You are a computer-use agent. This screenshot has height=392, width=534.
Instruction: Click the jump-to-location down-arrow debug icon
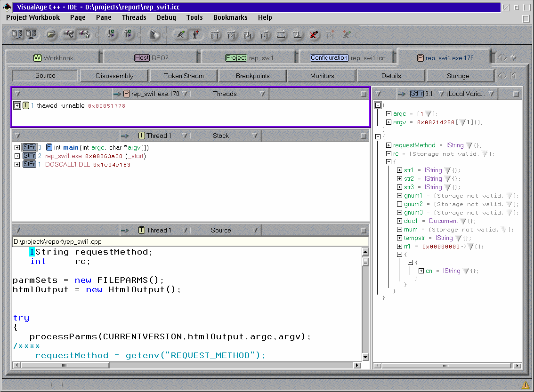297,34
